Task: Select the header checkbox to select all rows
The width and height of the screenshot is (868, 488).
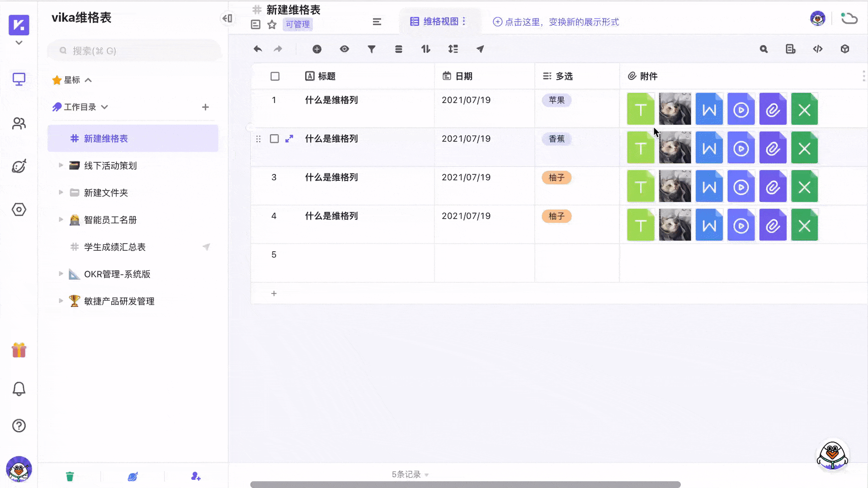Action: point(274,76)
